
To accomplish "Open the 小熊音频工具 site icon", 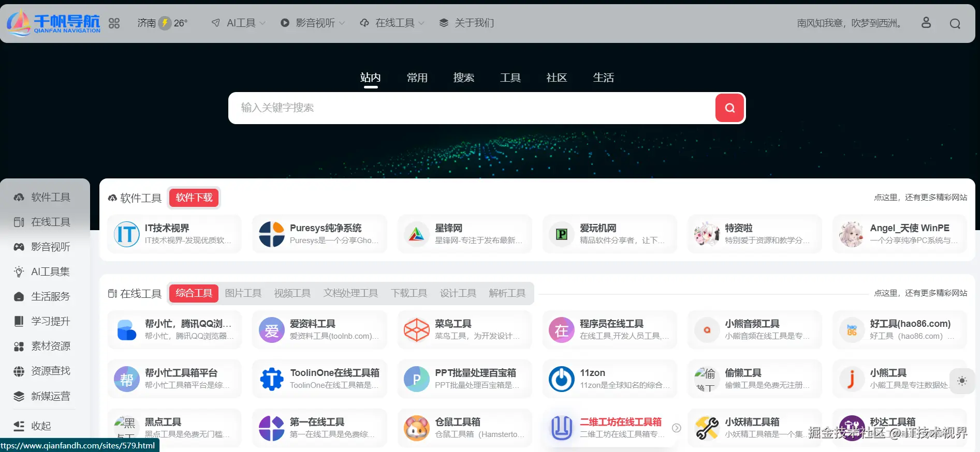I will pos(707,330).
